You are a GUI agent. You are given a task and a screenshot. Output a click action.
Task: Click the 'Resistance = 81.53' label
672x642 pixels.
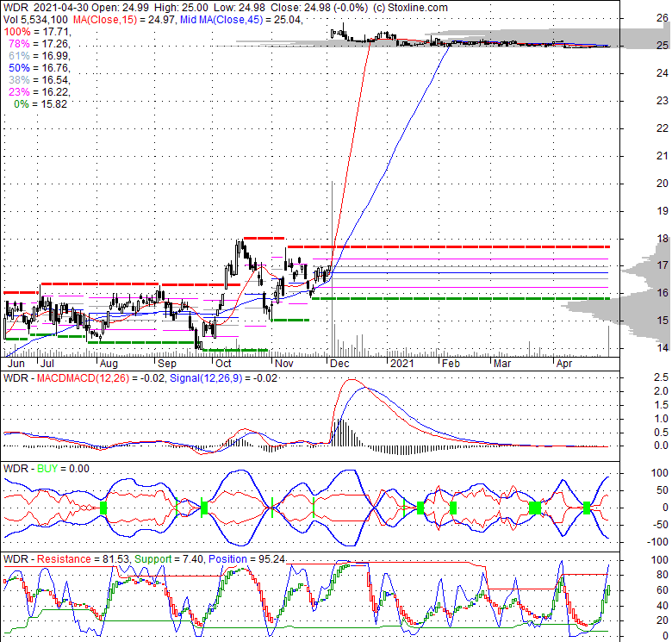point(83,559)
